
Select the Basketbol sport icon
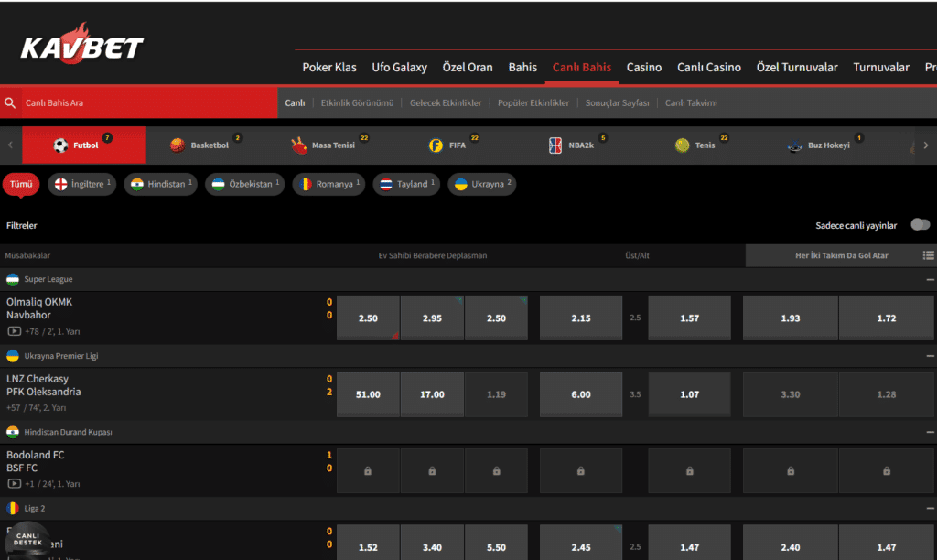177,145
